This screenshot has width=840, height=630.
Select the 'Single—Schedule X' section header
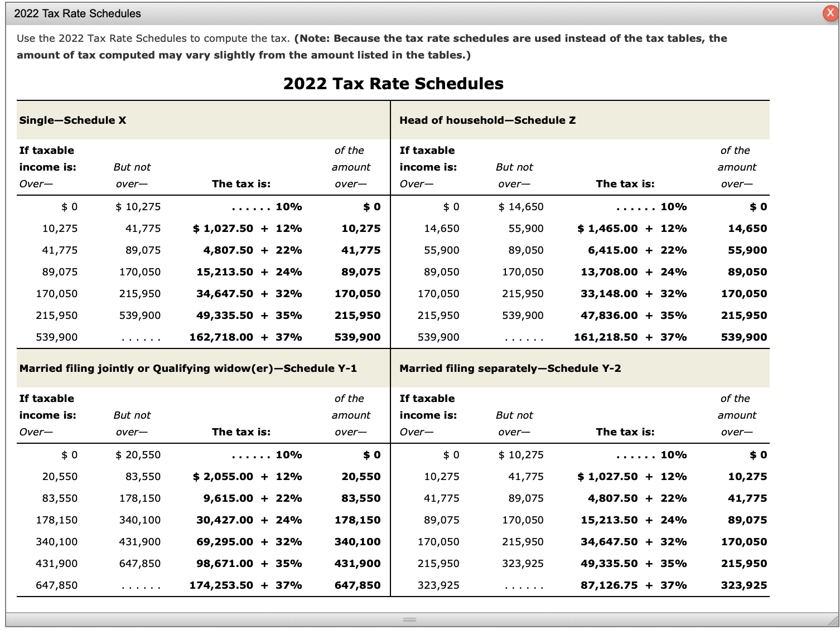pyautogui.click(x=73, y=120)
